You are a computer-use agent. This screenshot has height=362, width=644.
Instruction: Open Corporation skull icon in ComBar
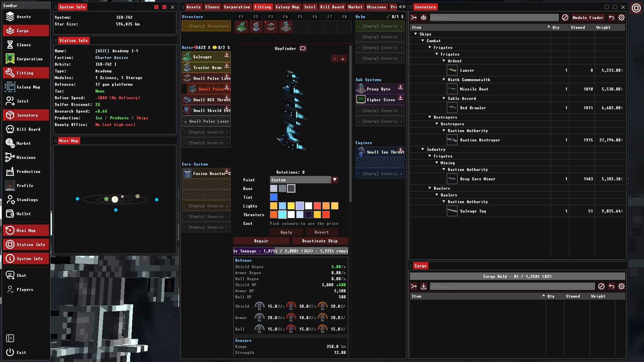point(10,59)
